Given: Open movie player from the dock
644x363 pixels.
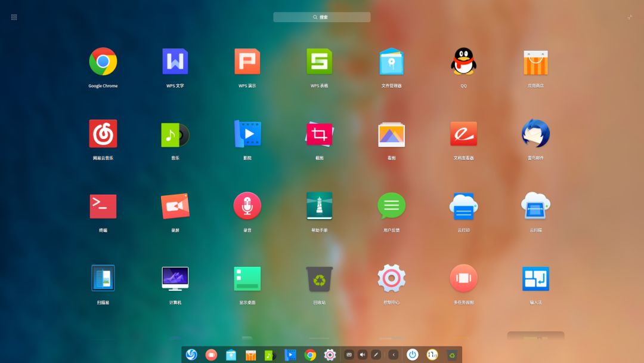Looking at the screenshot, I should (290, 355).
